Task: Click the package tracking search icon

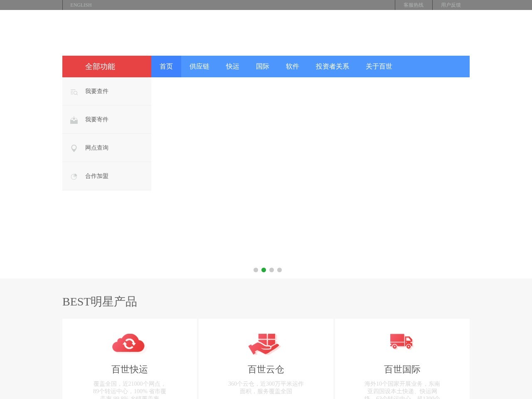Action: [74, 92]
